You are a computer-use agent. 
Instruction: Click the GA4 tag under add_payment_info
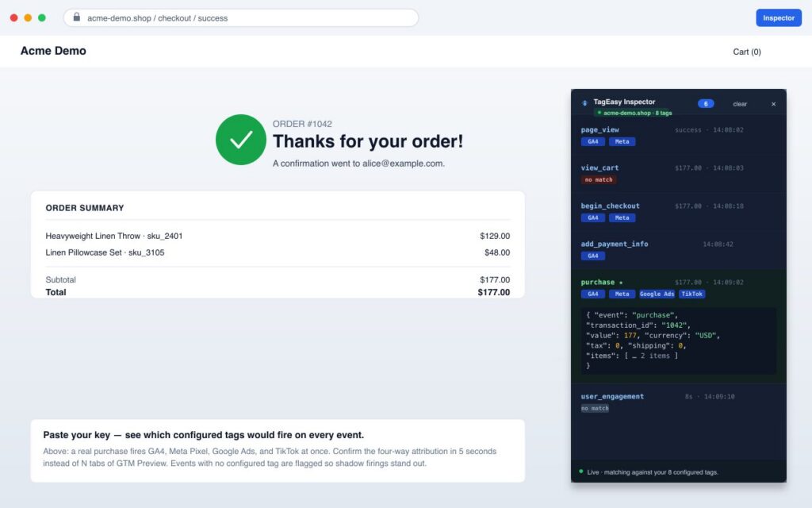pyautogui.click(x=593, y=256)
